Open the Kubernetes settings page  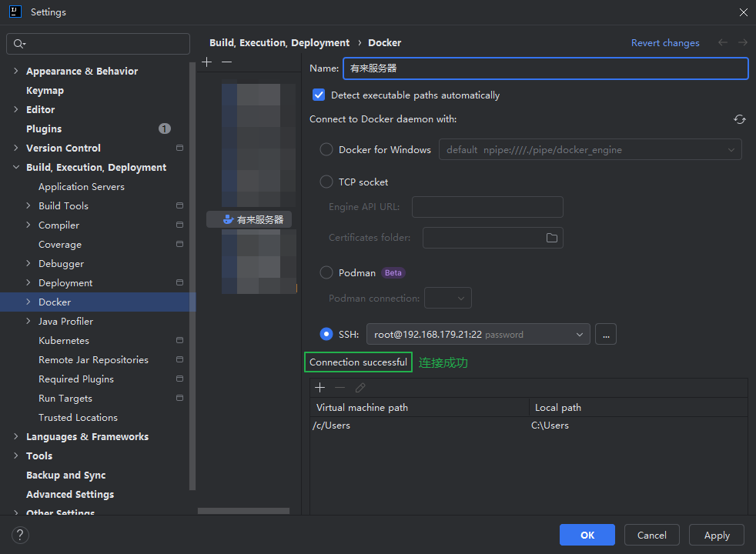64,341
